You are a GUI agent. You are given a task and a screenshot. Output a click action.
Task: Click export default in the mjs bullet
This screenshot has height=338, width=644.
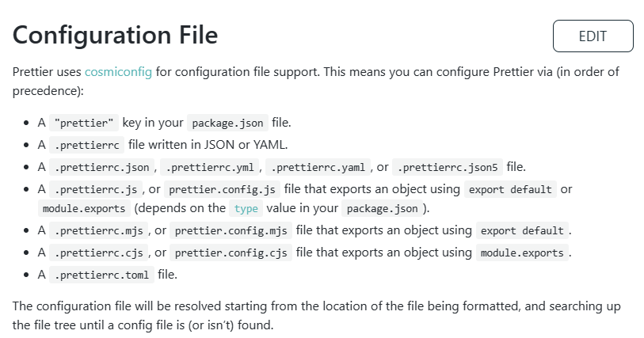[523, 230]
